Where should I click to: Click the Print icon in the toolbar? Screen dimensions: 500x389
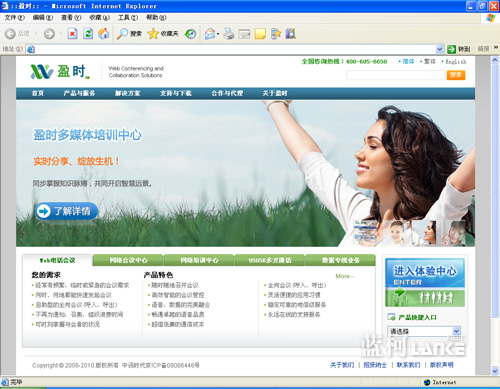(229, 33)
